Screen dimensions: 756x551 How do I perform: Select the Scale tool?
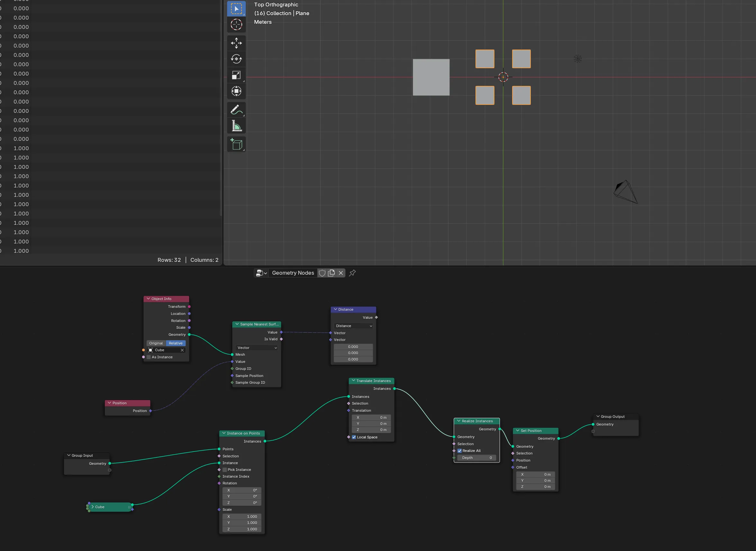[236, 75]
